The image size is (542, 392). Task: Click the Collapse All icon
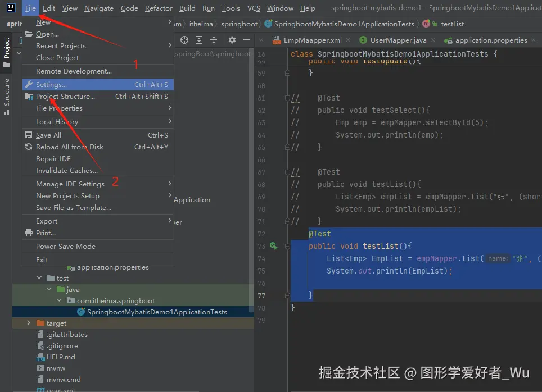point(214,40)
